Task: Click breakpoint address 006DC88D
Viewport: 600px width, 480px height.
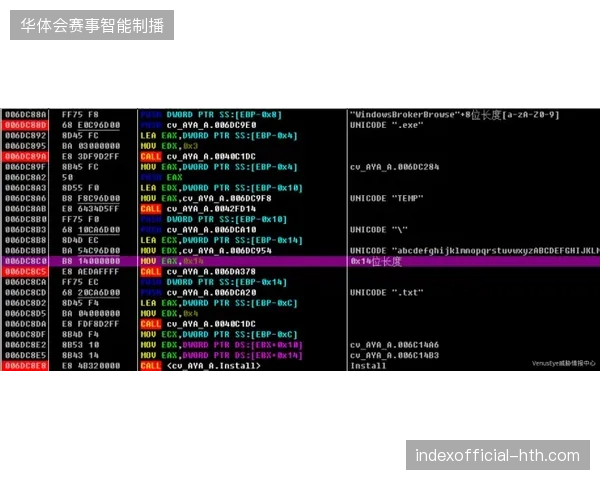Action: pos(26,125)
